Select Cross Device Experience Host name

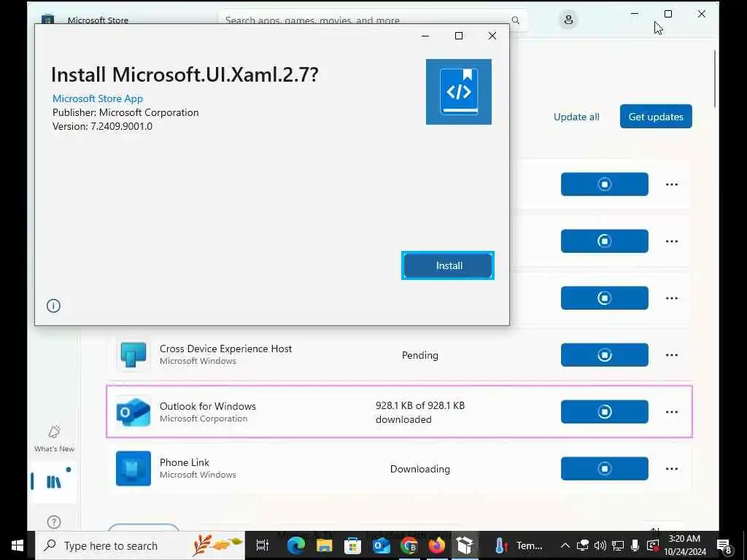click(226, 349)
